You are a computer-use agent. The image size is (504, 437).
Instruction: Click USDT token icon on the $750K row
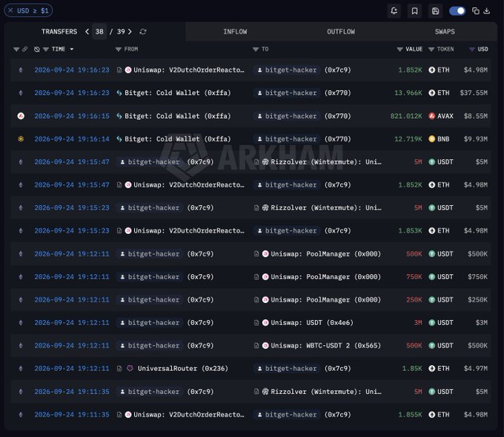(x=432, y=277)
